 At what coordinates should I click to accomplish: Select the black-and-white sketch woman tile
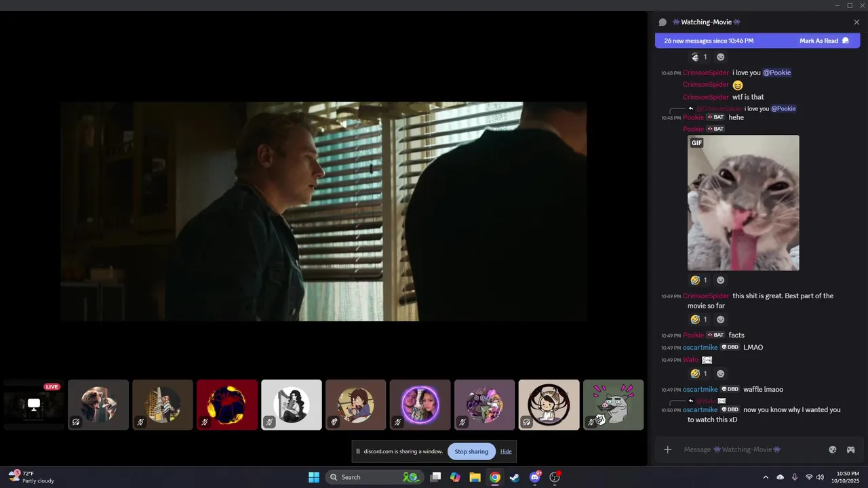pyautogui.click(x=292, y=405)
